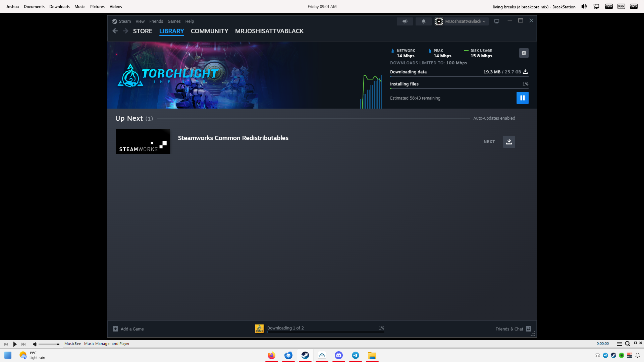Click Auto-updates enabled text
The image size is (644, 362).
coord(494,118)
